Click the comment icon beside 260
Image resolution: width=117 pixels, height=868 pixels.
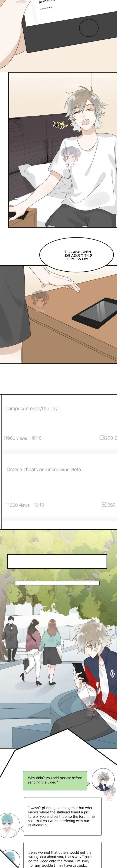click(x=105, y=505)
